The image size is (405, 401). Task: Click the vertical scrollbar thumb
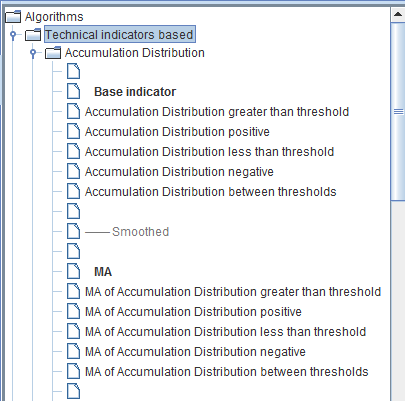point(398,112)
